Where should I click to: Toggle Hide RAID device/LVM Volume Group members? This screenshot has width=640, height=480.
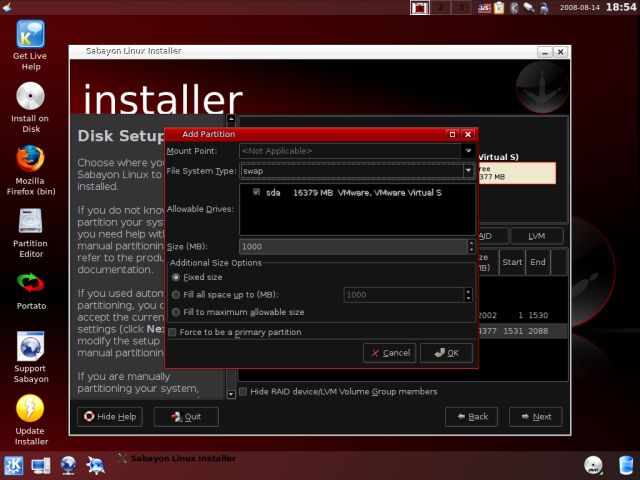[x=243, y=392]
